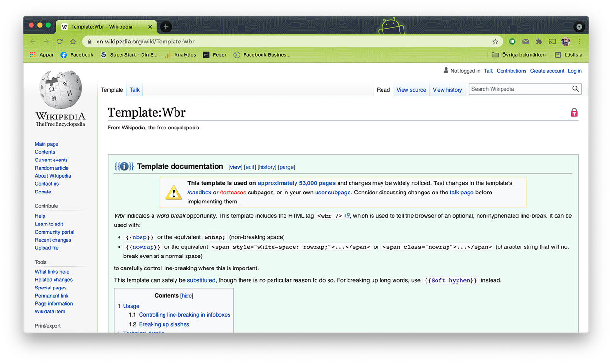This screenshot has height=364, width=612.
Task: Click the Log in link
Action: [x=575, y=71]
